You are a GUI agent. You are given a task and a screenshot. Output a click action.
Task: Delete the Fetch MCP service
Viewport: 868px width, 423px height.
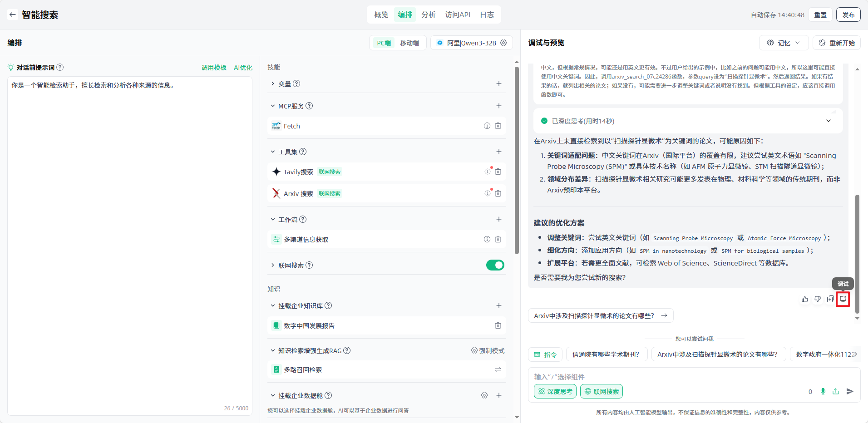click(498, 126)
